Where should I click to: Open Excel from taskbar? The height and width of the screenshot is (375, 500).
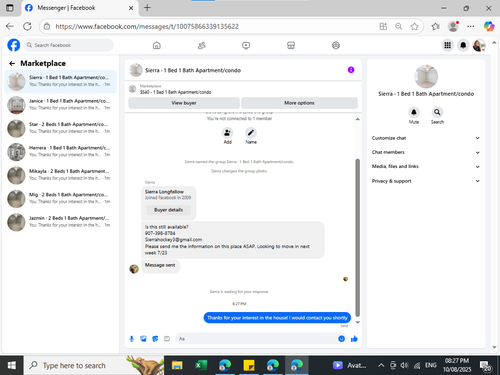pyautogui.click(x=201, y=366)
